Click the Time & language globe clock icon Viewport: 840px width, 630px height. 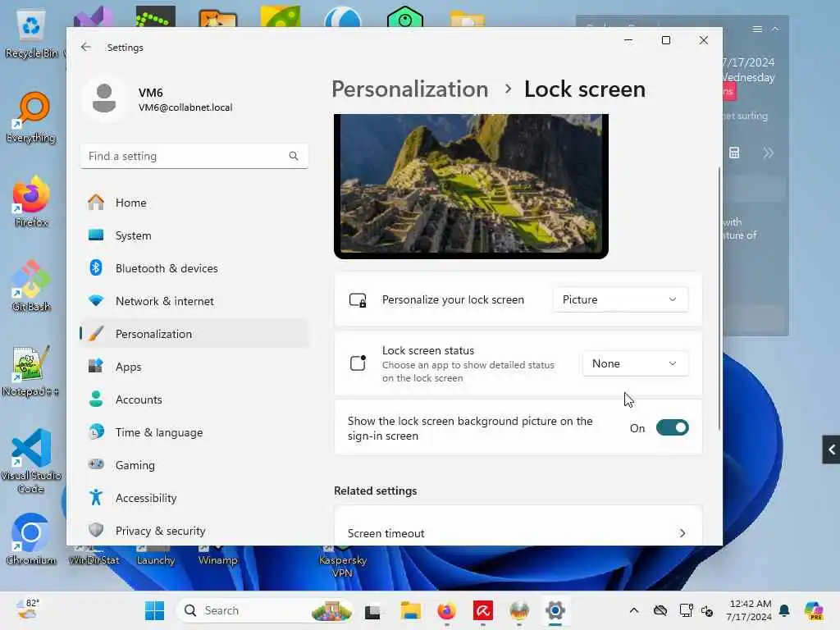point(96,431)
